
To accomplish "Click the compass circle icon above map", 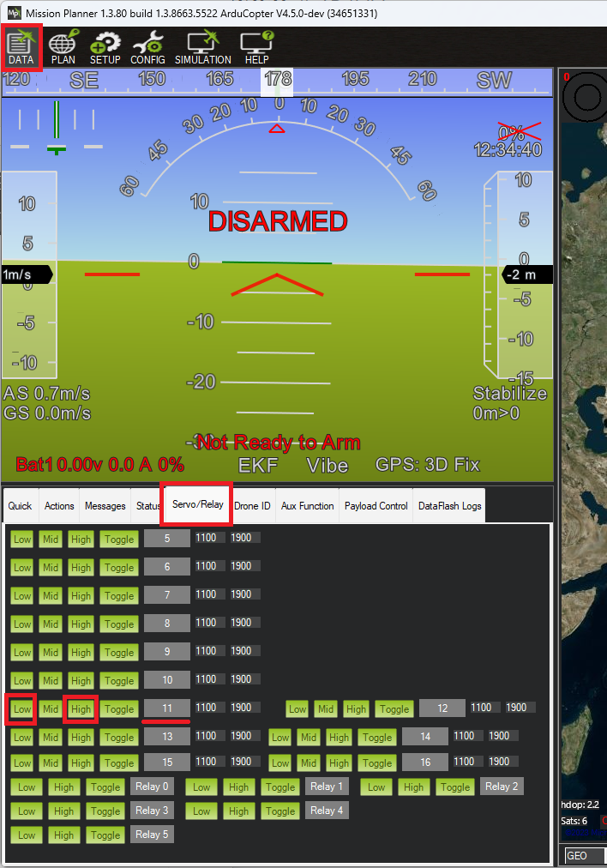I will (587, 97).
